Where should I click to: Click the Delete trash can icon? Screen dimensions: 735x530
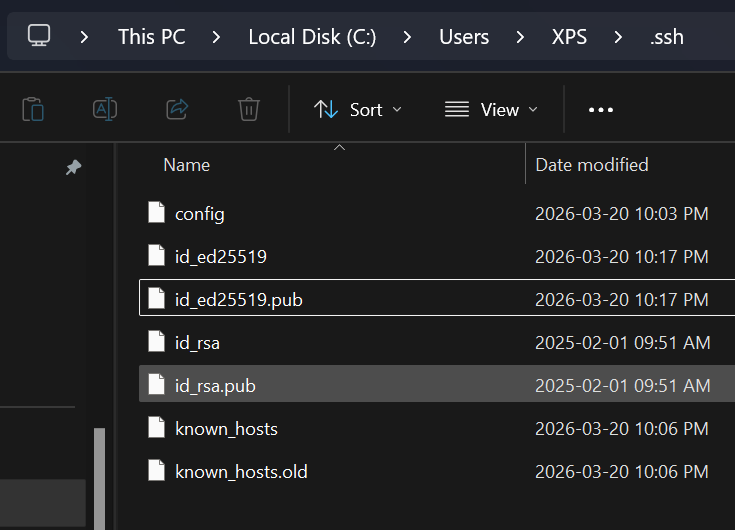pos(249,109)
